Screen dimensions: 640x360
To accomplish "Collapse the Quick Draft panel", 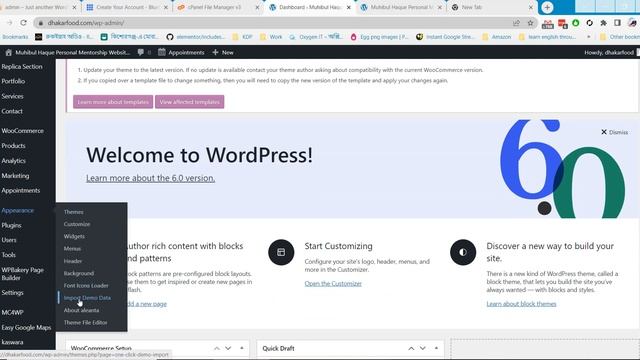I will (x=436, y=348).
